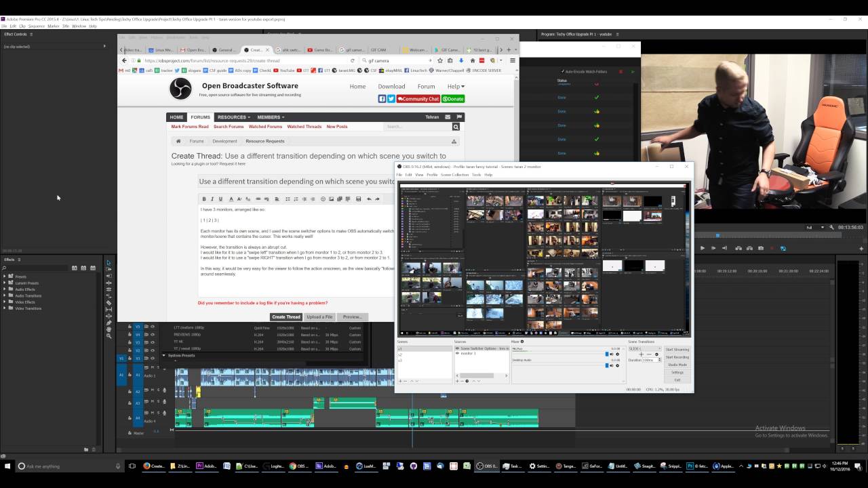Viewport: 868px width, 488px height.
Task: Select the FORUMS tab on forum nav
Action: pos(200,117)
